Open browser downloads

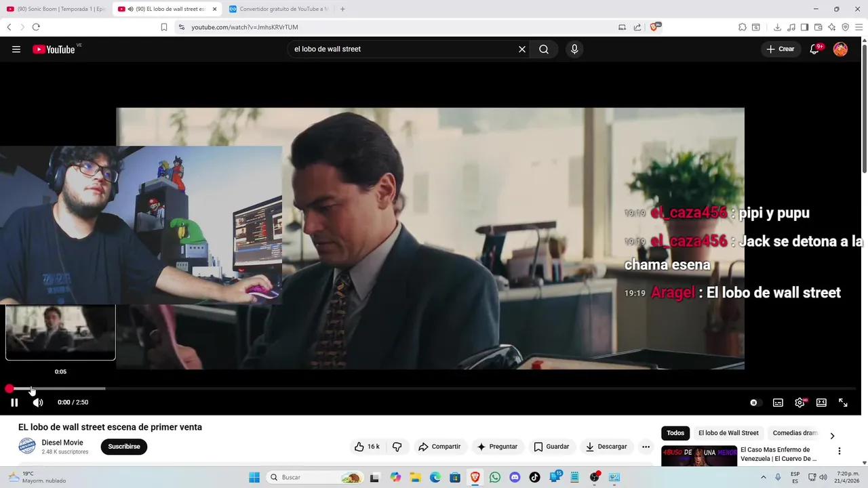pos(777,27)
